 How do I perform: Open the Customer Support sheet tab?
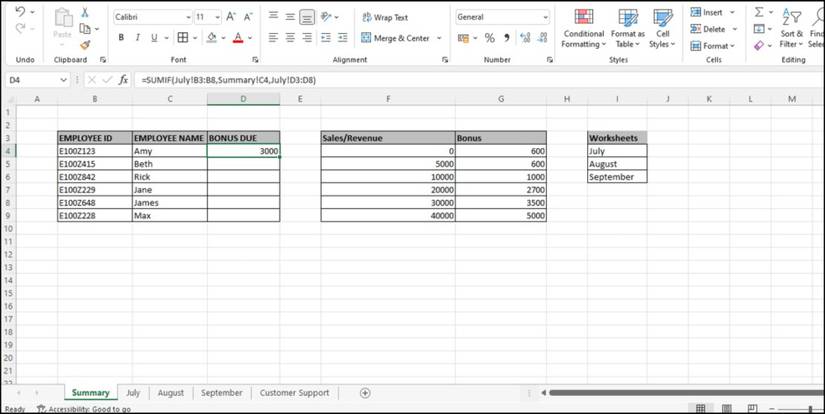(x=294, y=392)
